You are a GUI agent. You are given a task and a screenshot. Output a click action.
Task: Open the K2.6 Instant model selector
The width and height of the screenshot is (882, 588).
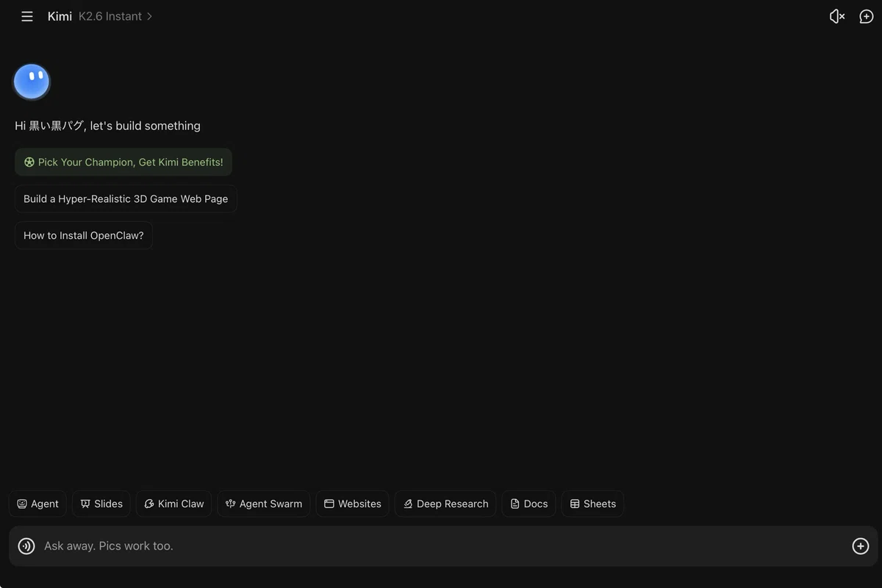115,16
